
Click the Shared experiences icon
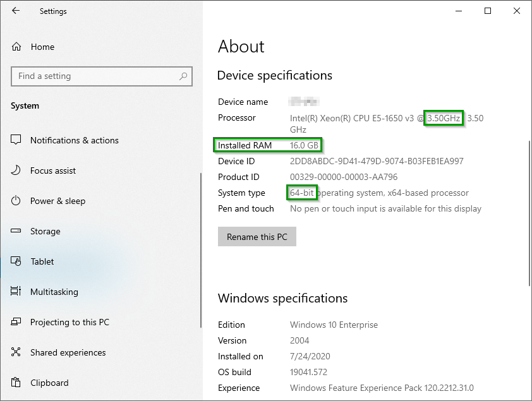click(x=17, y=352)
